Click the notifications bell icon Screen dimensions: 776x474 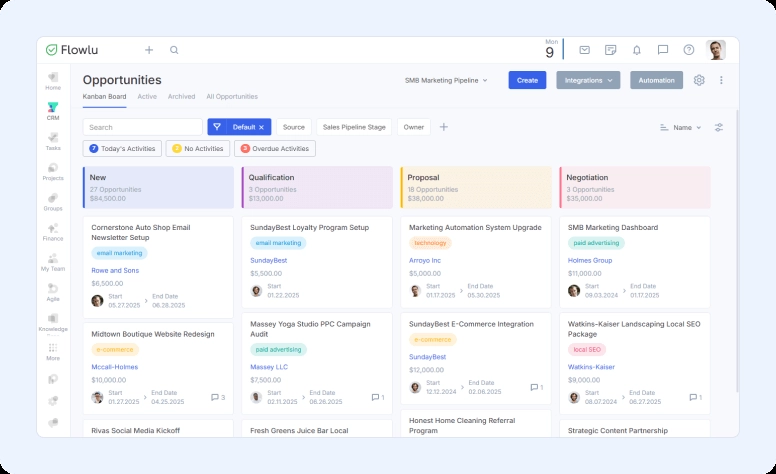tap(637, 50)
